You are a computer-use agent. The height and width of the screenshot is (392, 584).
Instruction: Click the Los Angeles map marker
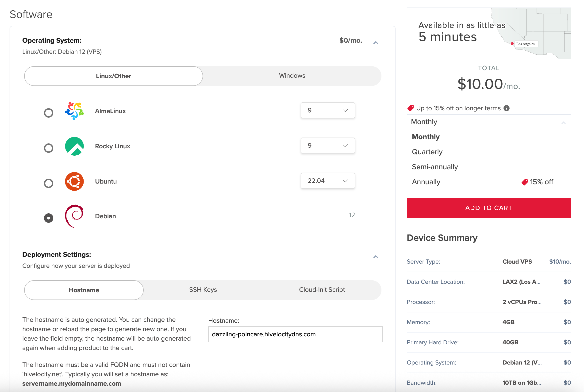click(x=512, y=44)
